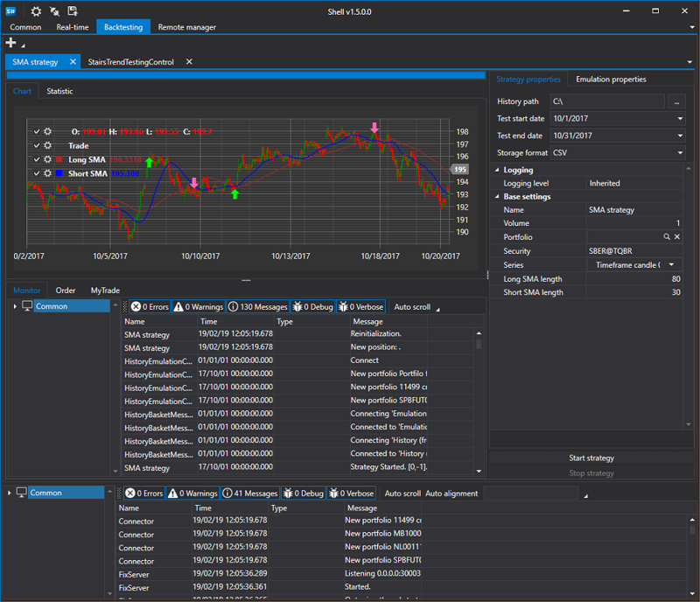Image resolution: width=700 pixels, height=602 pixels.
Task: Toggle Short SMA visibility checkbox
Action: tap(37, 174)
